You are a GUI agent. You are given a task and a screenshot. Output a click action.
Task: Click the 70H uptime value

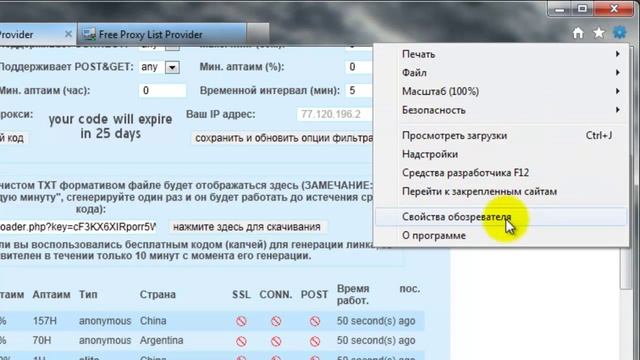[42, 340]
